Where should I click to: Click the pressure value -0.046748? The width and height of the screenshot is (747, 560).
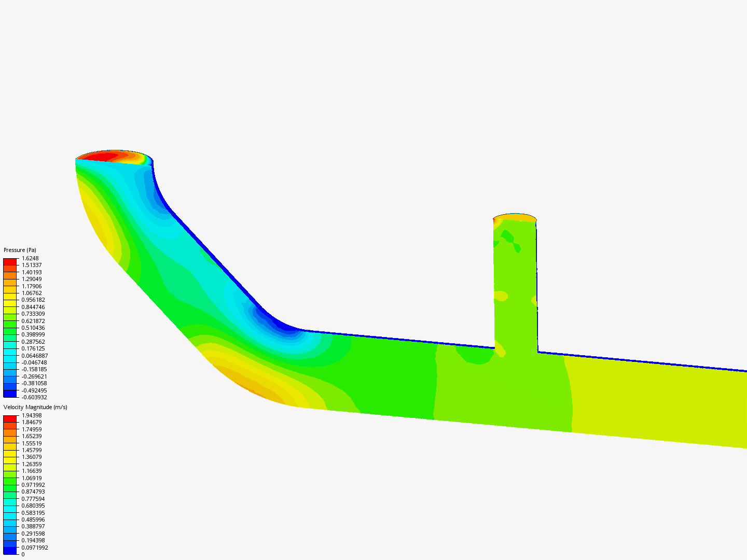pos(34,362)
